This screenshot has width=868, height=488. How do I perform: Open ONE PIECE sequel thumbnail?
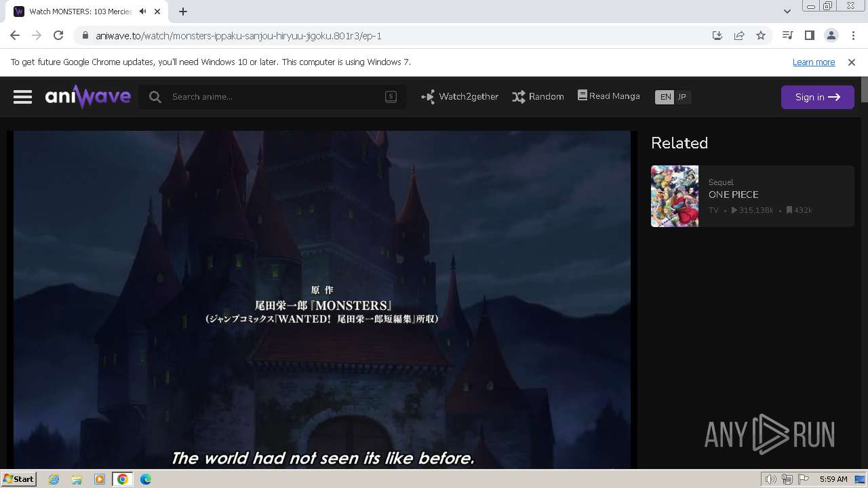tap(675, 196)
